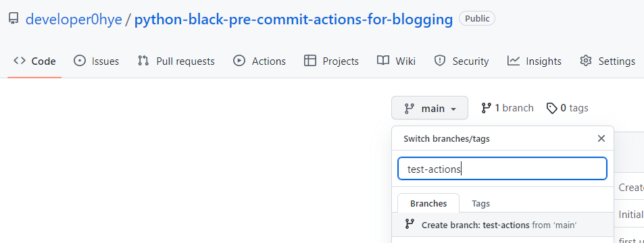Open the Projects tab
Viewport: 644px width, 243px height.
331,61
